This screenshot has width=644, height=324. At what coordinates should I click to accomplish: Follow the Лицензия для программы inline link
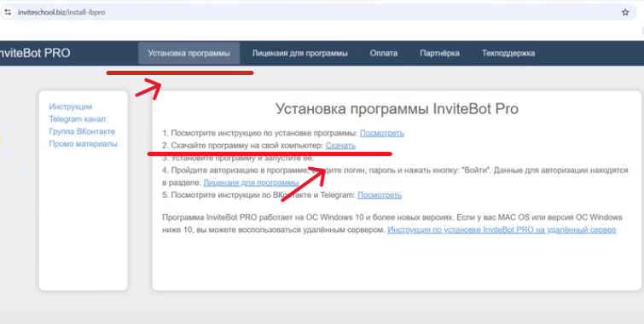[x=251, y=182]
